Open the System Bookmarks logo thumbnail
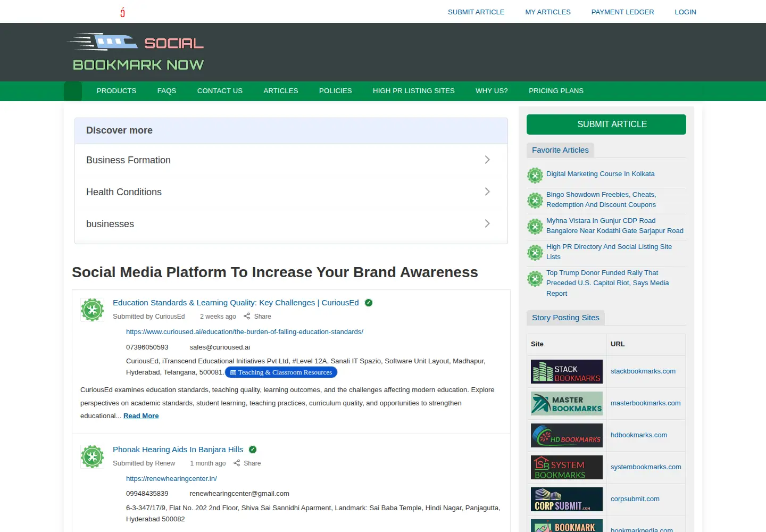 pyautogui.click(x=567, y=467)
